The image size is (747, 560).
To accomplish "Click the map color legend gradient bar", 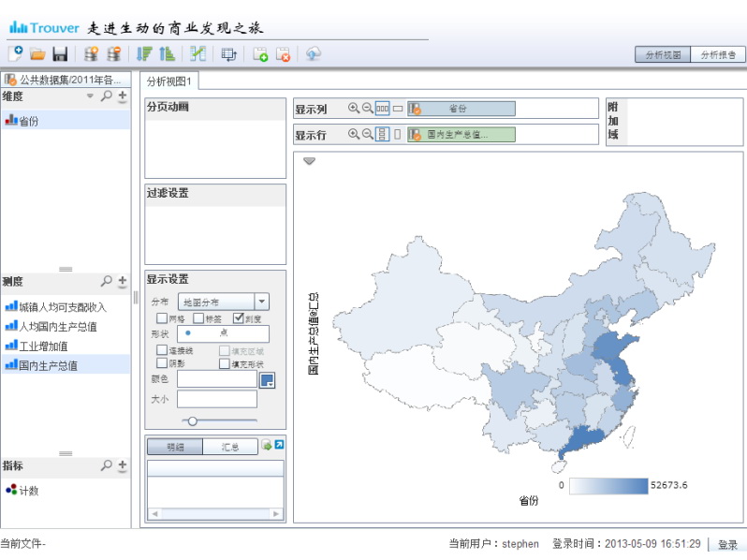I will [608, 486].
